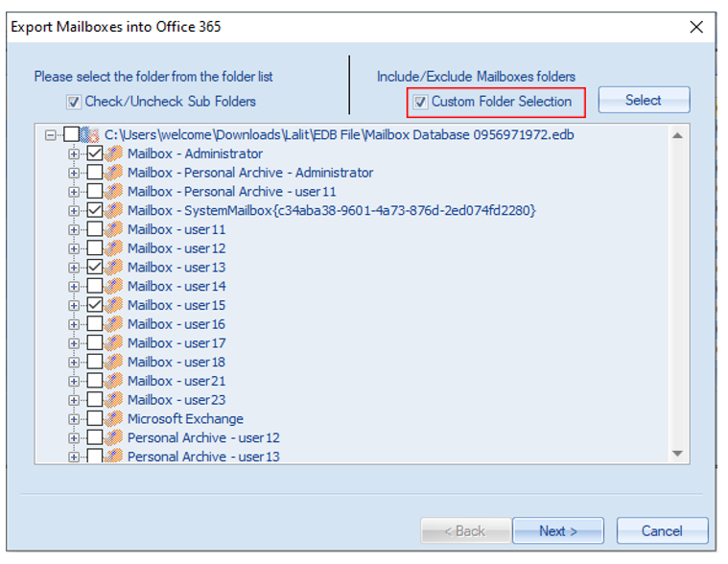Uncheck the Mailbox - user15 checkbox
This screenshot has width=728, height=564.
[95, 305]
